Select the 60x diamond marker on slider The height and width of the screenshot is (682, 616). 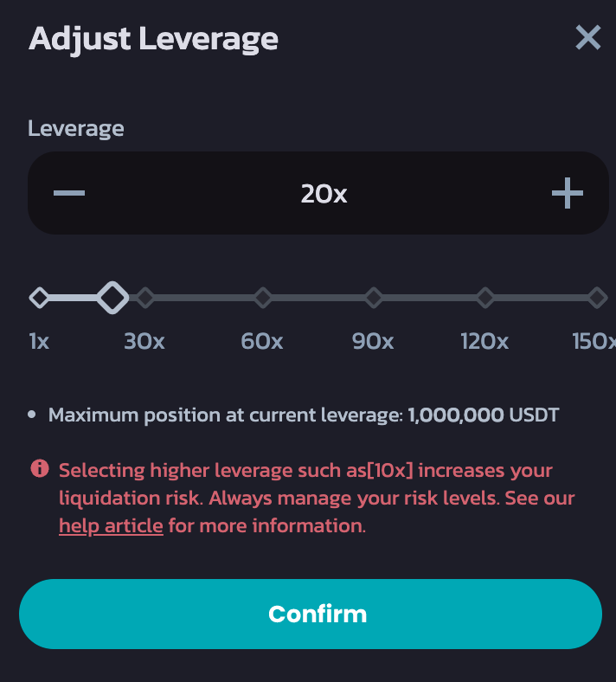point(262,298)
